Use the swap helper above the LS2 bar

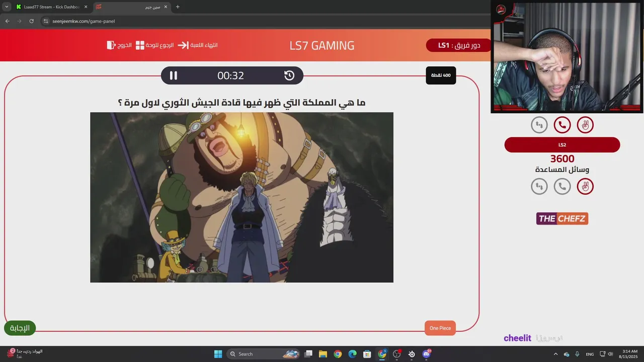(539, 125)
